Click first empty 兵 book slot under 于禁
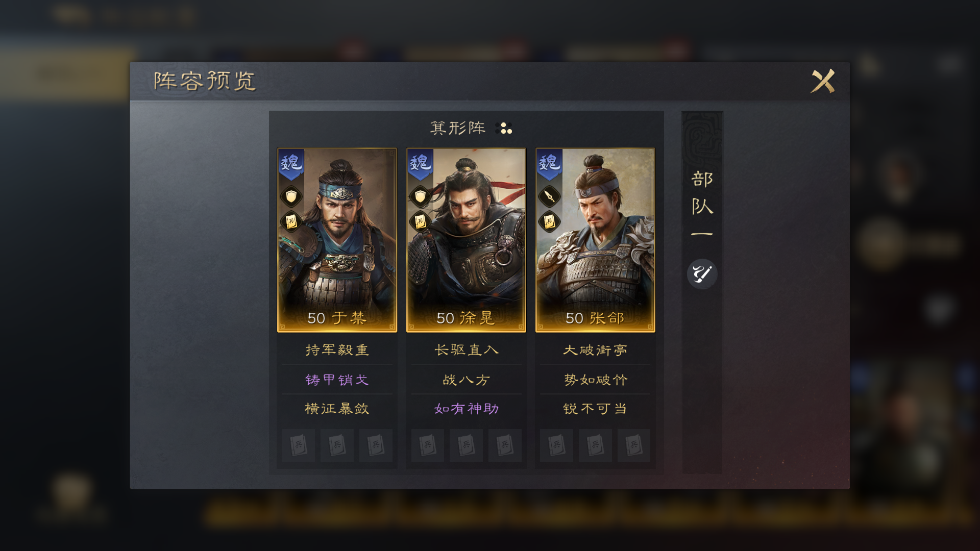 [299, 445]
